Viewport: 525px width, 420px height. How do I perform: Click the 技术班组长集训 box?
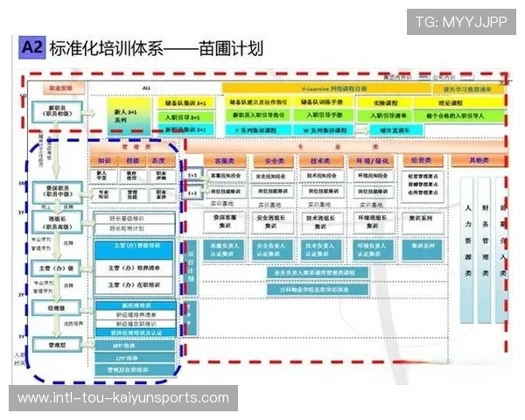point(322,222)
